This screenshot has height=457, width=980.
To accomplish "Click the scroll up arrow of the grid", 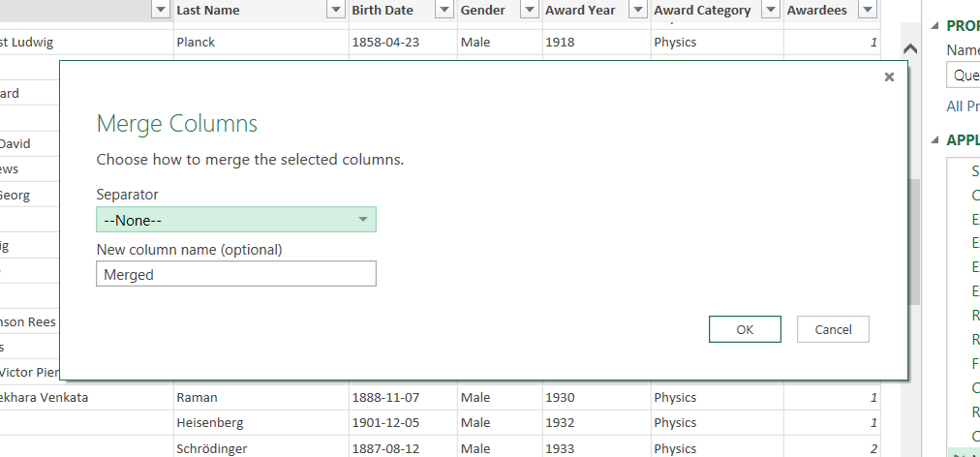I will pyautogui.click(x=909, y=49).
